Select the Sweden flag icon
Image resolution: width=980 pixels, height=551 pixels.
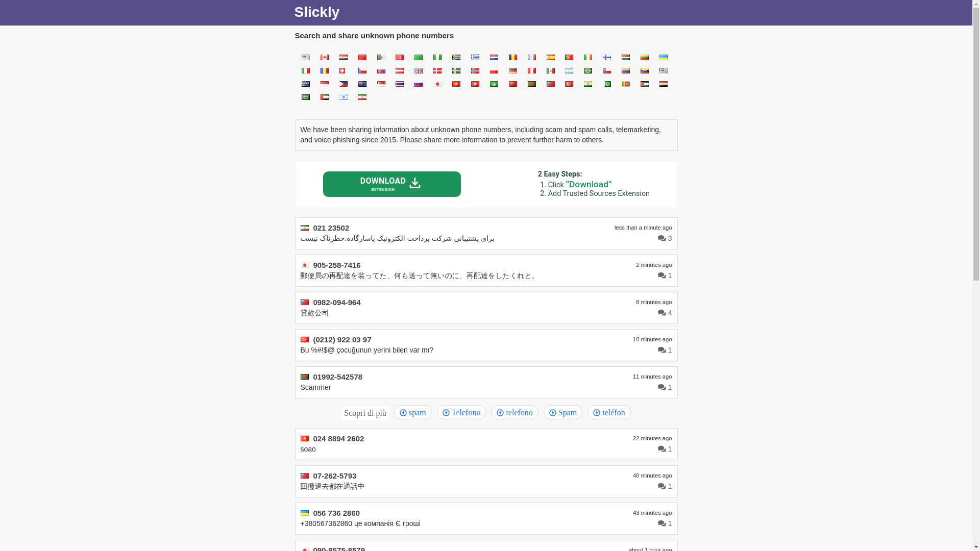click(x=456, y=70)
